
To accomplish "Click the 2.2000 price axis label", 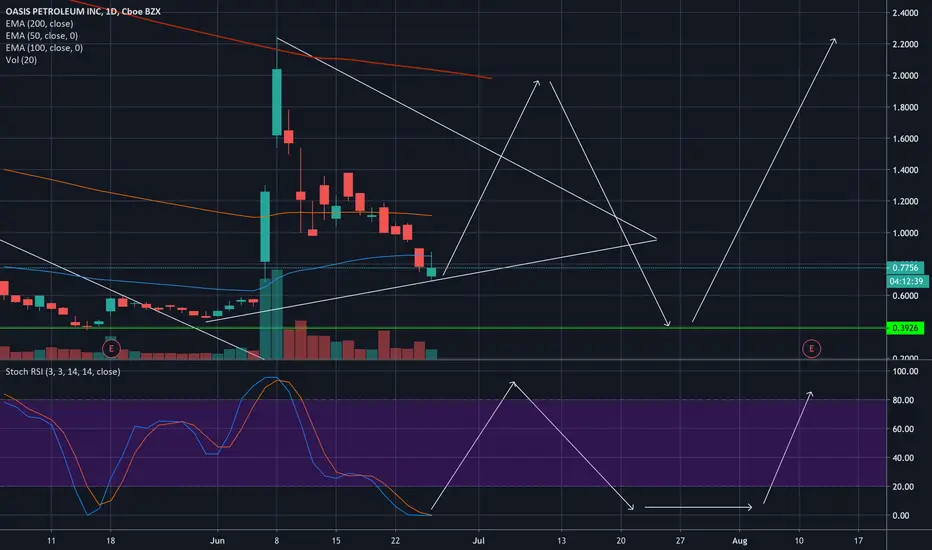I will click(x=905, y=45).
